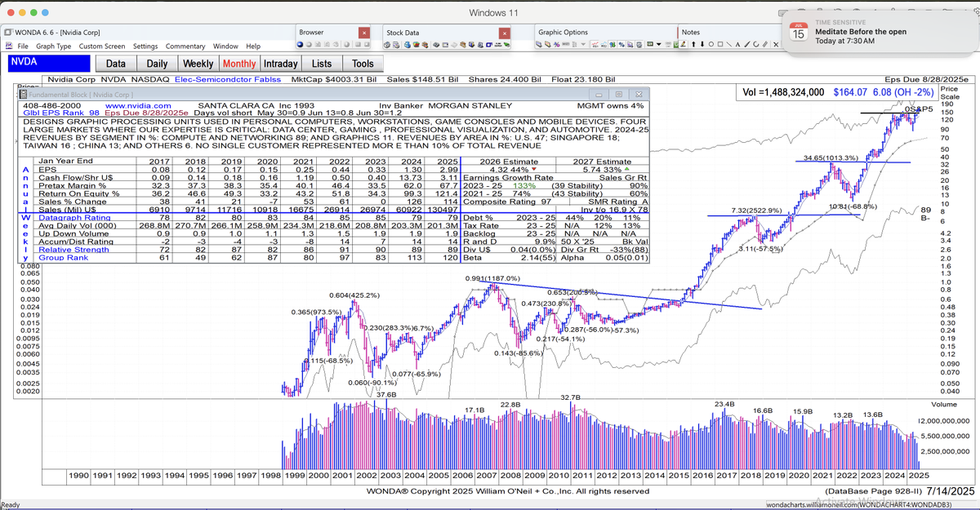Open the Commentary menu
Viewport: 980px width, 510px height.
[x=185, y=47]
